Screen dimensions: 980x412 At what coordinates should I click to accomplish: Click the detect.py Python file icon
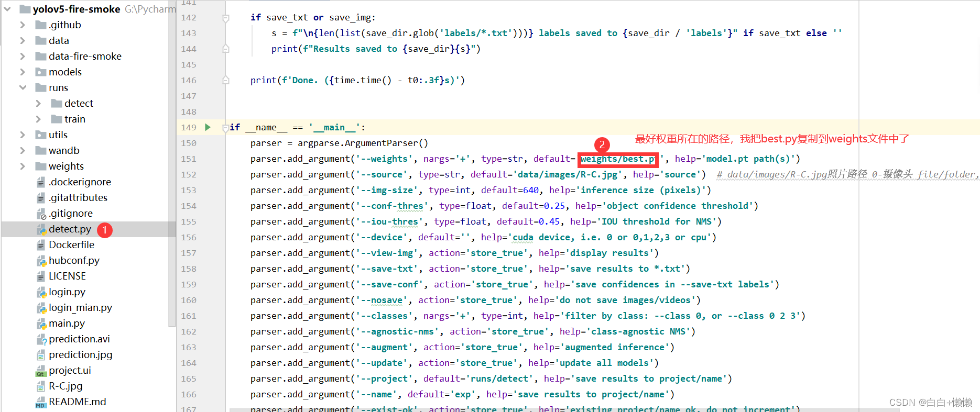(x=41, y=229)
